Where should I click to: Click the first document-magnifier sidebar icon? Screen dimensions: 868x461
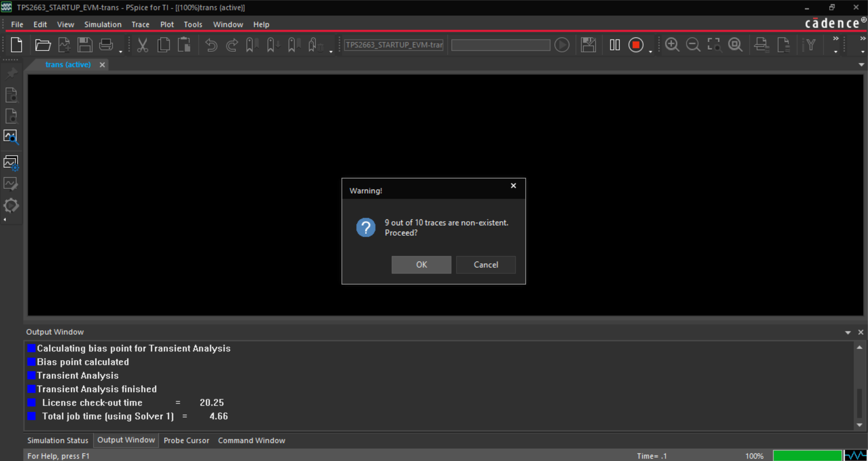11,95
